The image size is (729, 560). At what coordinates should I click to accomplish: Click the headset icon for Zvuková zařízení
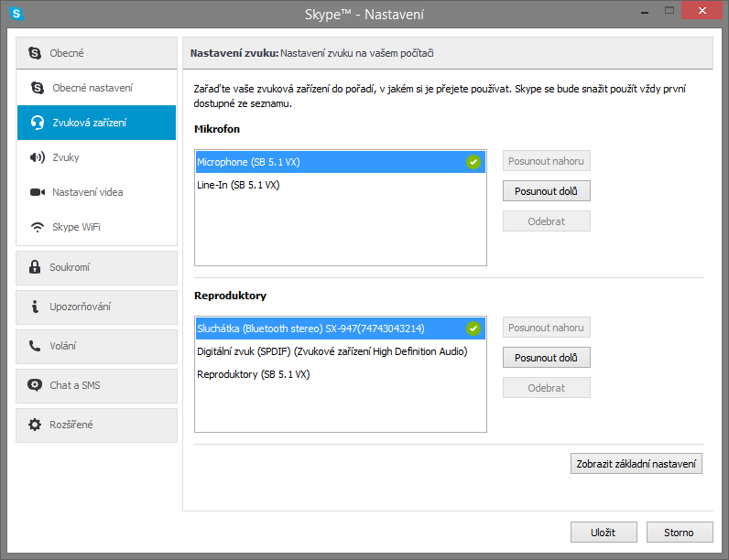click(38, 123)
